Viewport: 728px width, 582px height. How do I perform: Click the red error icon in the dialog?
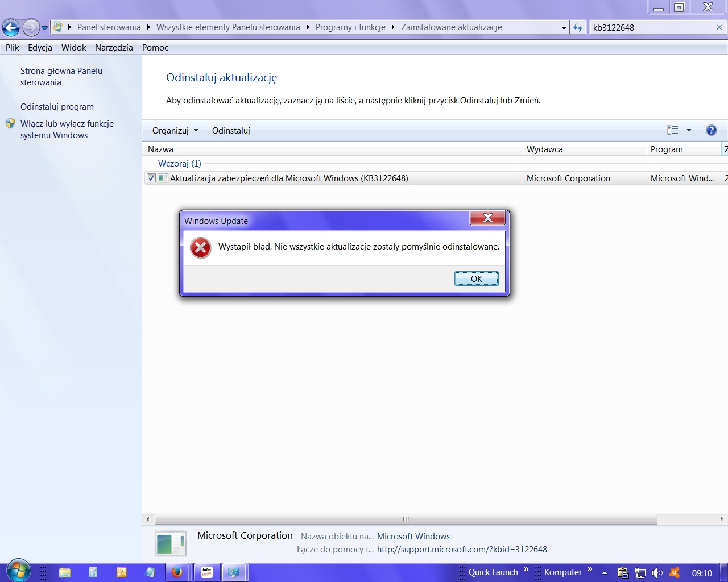(x=200, y=248)
